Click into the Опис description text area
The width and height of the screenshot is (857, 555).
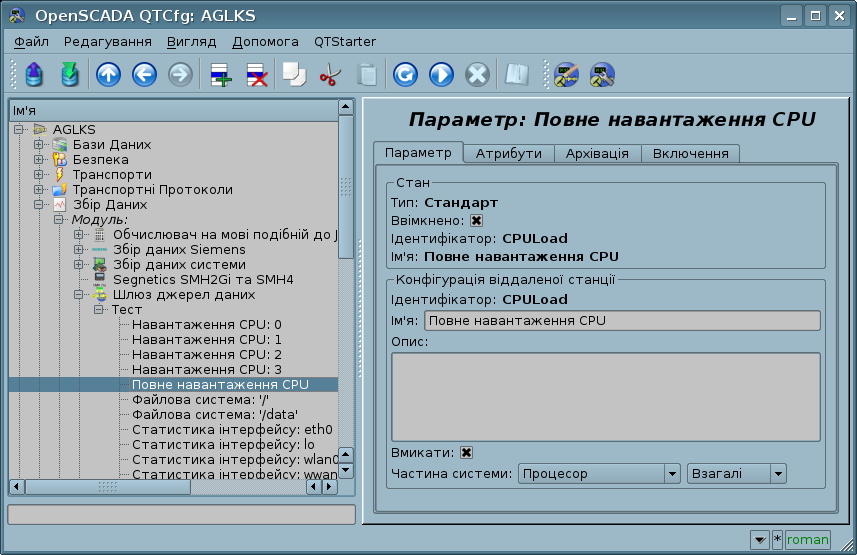(x=606, y=397)
